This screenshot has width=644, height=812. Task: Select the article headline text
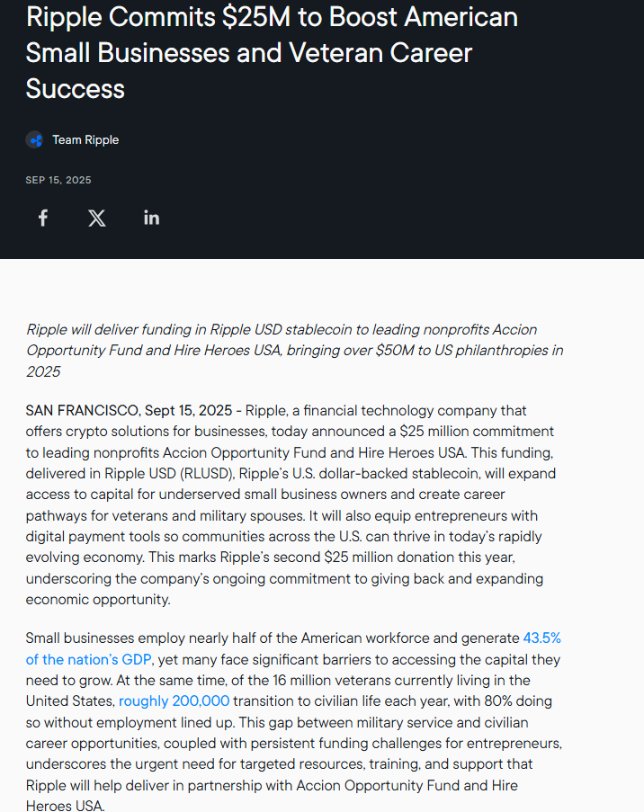tap(270, 52)
